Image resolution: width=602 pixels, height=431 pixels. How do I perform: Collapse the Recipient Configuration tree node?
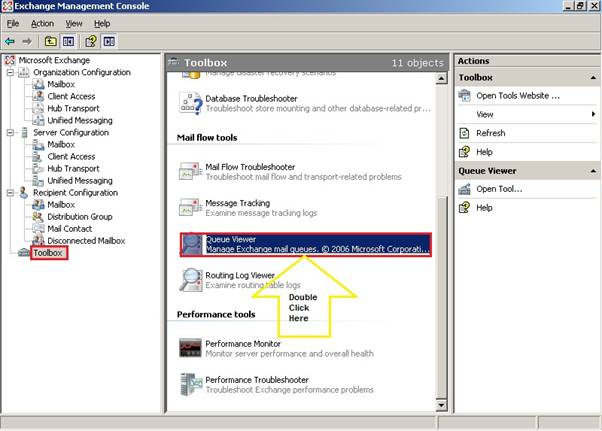pos(10,193)
